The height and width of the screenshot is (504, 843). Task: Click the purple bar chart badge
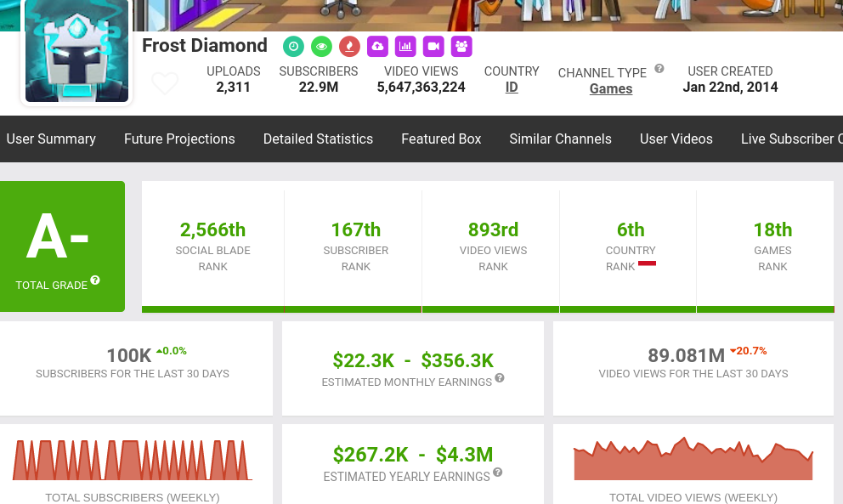pyautogui.click(x=405, y=46)
